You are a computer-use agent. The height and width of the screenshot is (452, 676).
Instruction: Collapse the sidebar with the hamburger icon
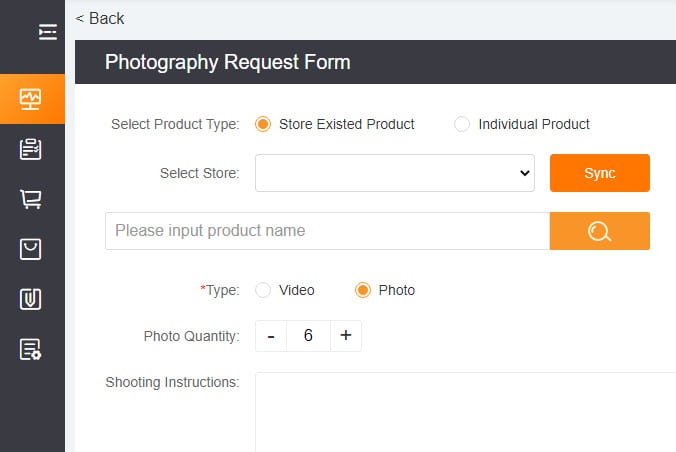pyautogui.click(x=47, y=32)
